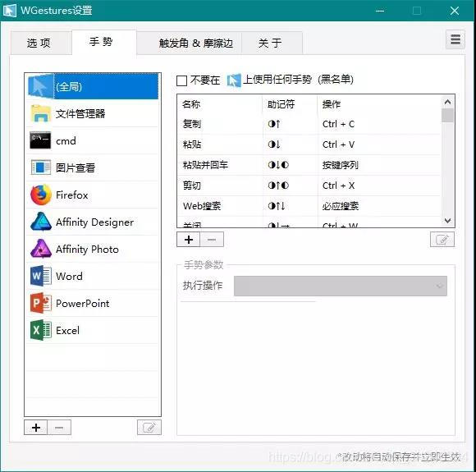This screenshot has height=472, width=476.
Task: Select the 复制 gesture row
Action: point(309,124)
